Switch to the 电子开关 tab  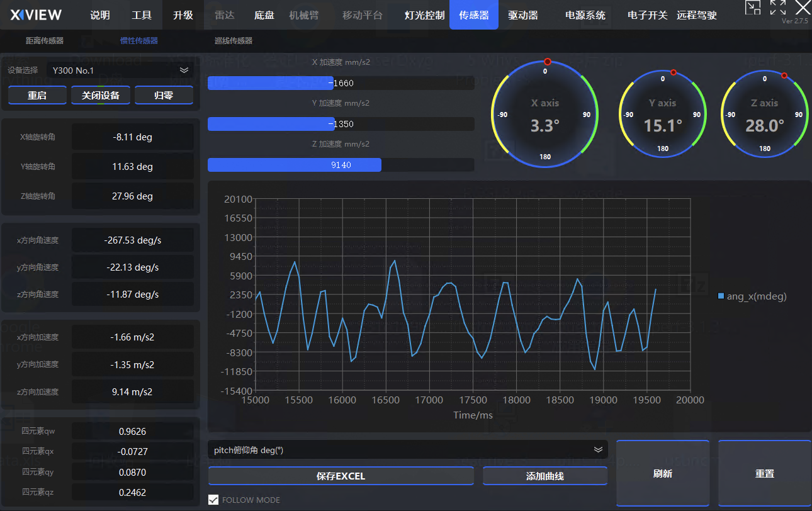pos(648,15)
